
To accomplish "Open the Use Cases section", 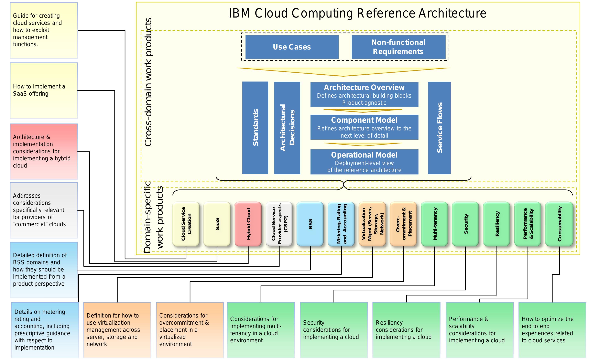I will [x=292, y=47].
